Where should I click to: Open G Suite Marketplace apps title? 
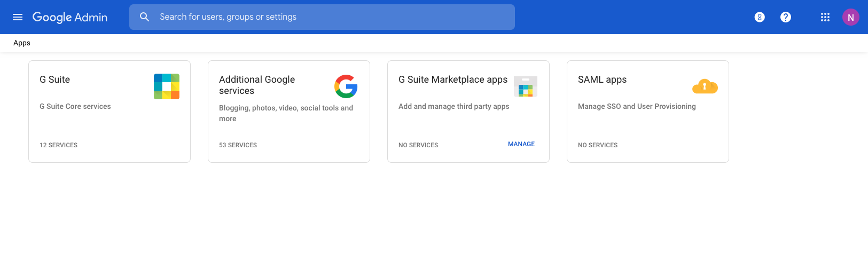click(453, 80)
